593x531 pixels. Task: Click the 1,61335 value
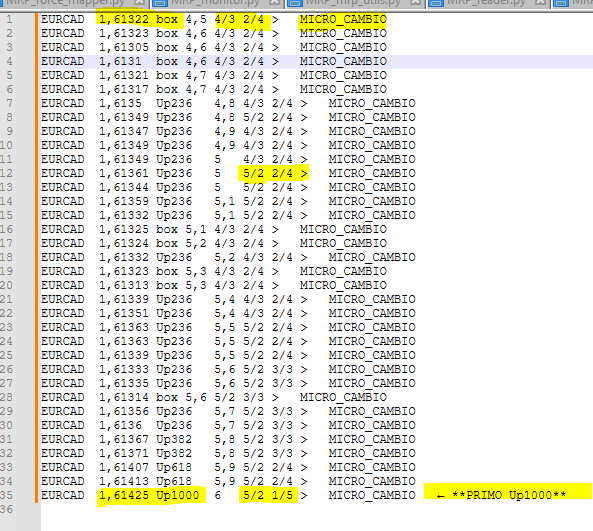[124, 383]
